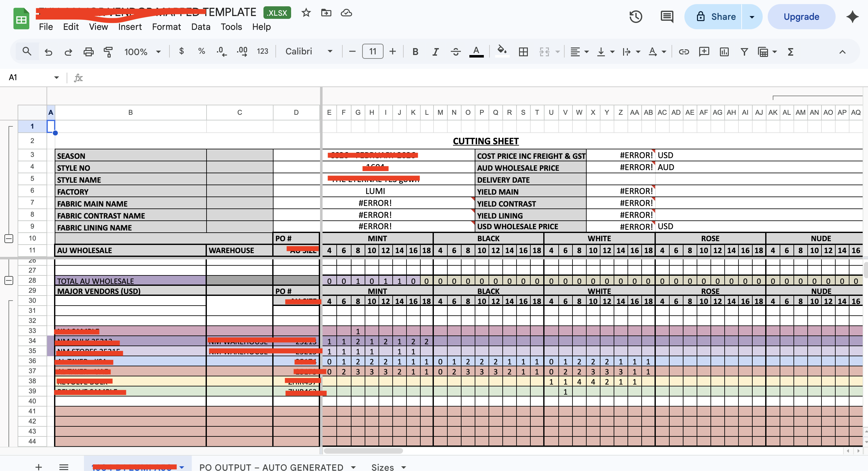Click the insert link icon
This screenshot has width=868, height=471.
[684, 52]
